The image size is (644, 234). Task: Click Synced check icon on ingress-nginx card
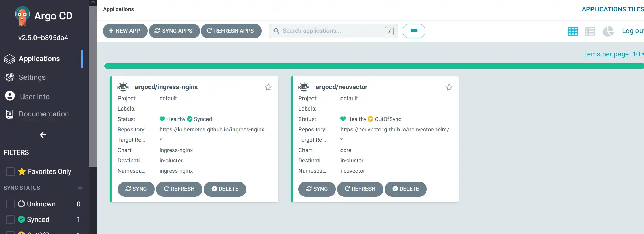[190, 119]
